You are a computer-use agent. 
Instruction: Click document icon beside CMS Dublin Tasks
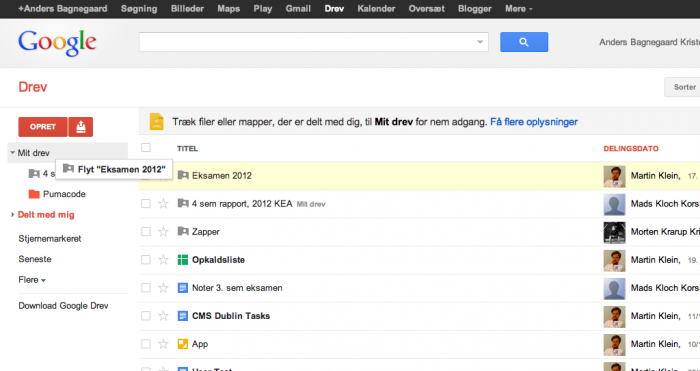[183, 316]
